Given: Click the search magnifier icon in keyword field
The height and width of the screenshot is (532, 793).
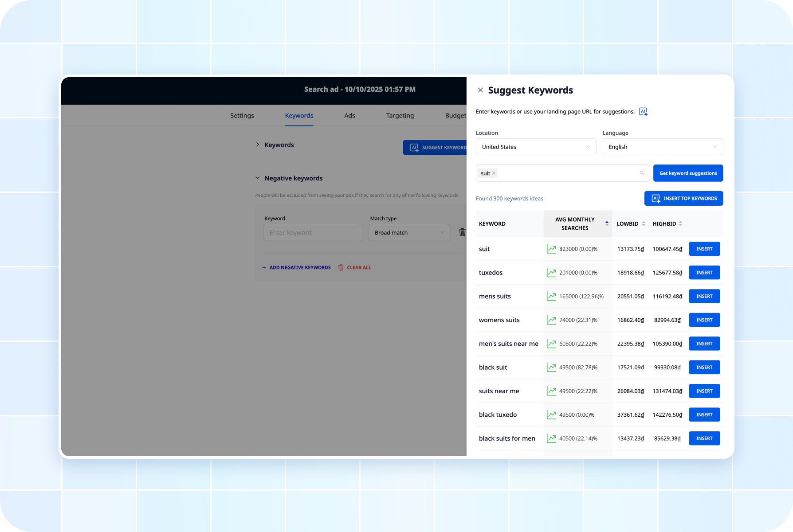Looking at the screenshot, I should click(642, 173).
